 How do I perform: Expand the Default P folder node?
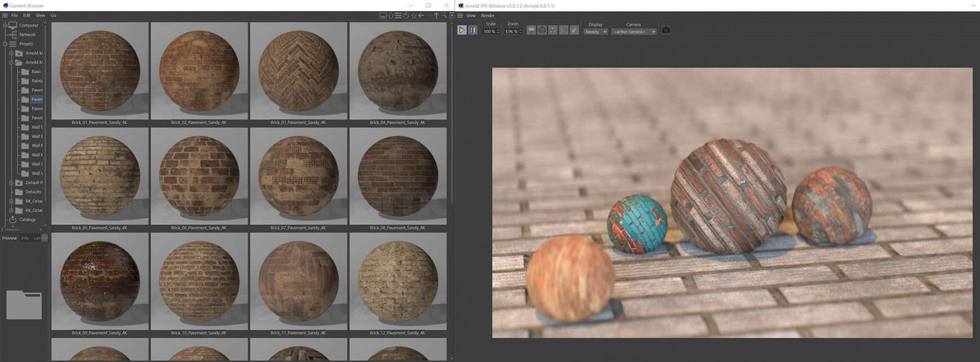(x=11, y=183)
